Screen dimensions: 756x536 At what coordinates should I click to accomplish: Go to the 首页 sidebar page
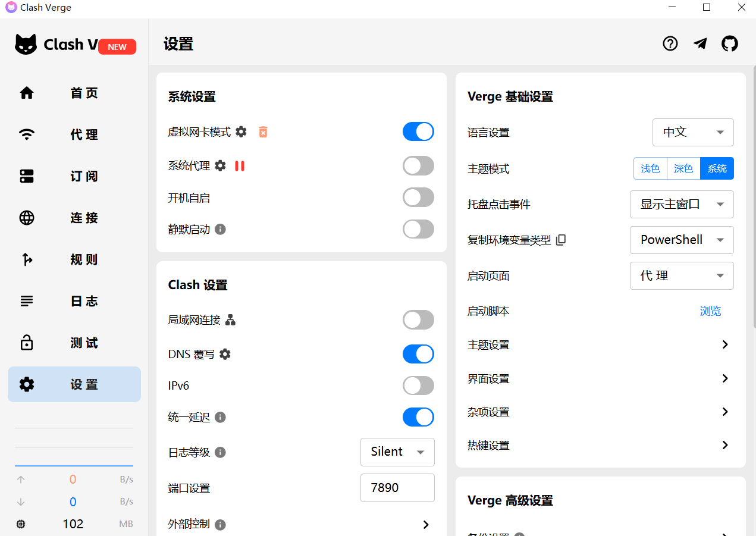74,93
